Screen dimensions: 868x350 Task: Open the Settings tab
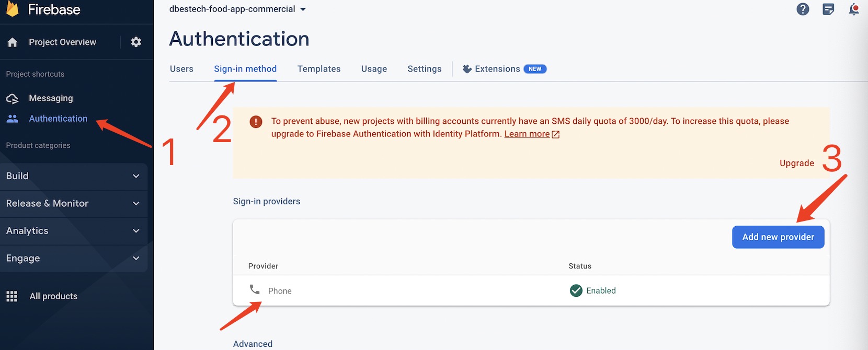point(425,69)
